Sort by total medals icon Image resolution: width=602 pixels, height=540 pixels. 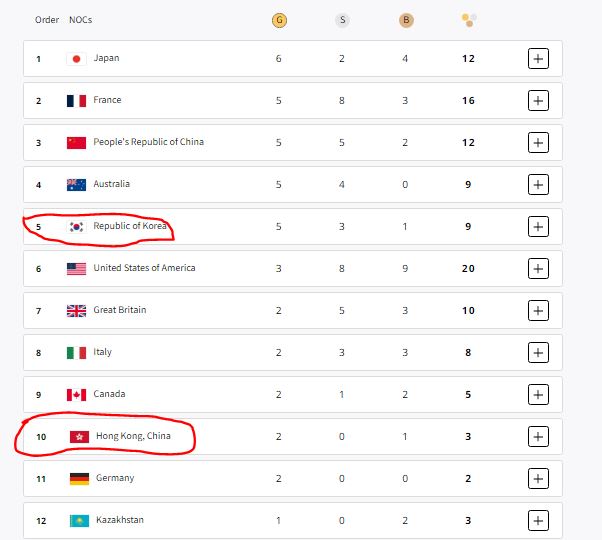click(469, 20)
